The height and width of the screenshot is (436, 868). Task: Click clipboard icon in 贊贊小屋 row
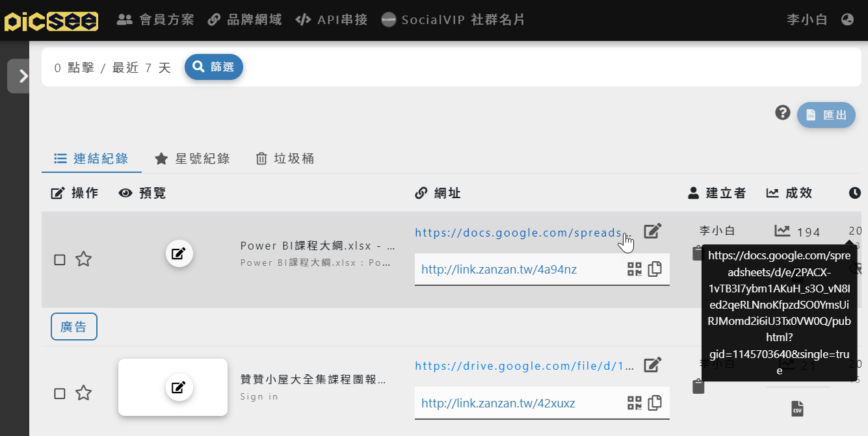coord(699,387)
